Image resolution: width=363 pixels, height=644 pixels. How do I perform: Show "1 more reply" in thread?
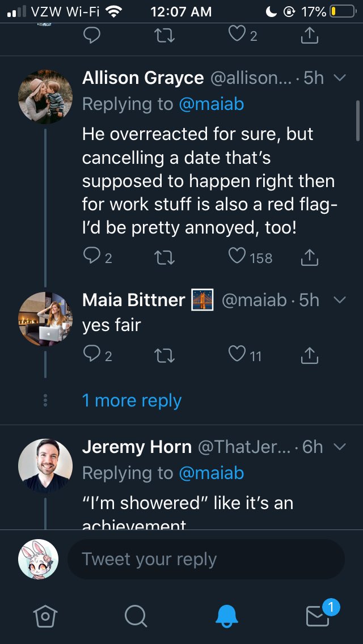tap(132, 400)
